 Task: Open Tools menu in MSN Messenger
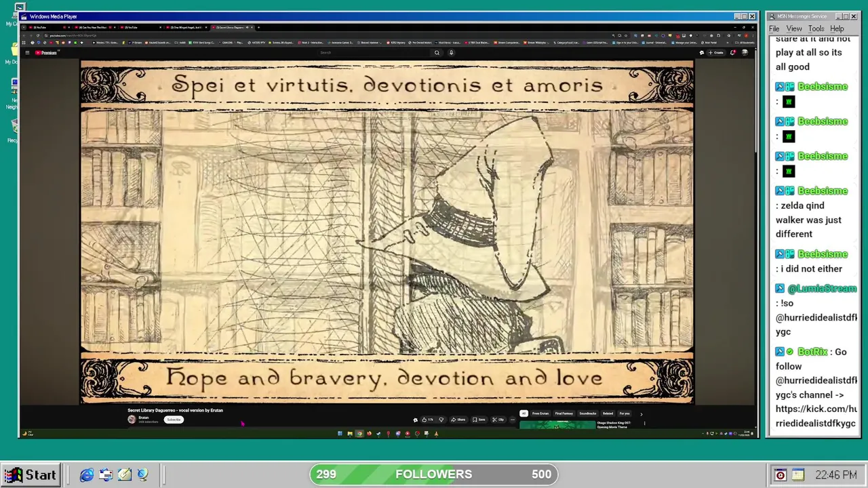tap(816, 28)
